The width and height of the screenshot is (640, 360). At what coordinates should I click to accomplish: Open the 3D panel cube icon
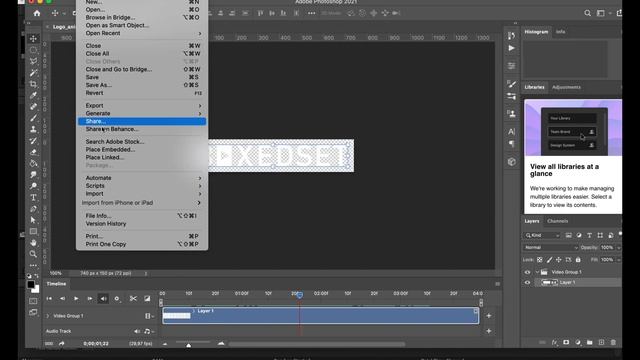(x=511, y=162)
